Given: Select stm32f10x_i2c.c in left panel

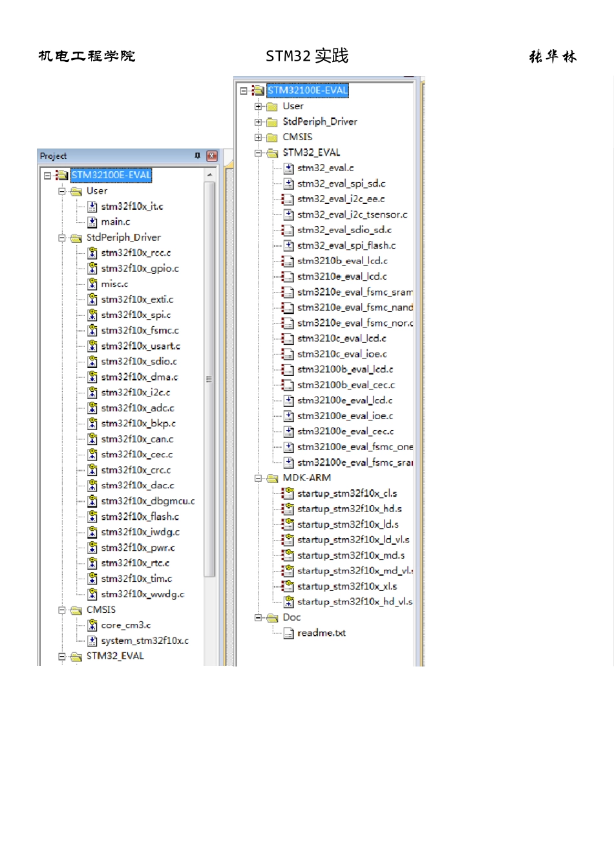Looking at the screenshot, I should click(136, 393).
